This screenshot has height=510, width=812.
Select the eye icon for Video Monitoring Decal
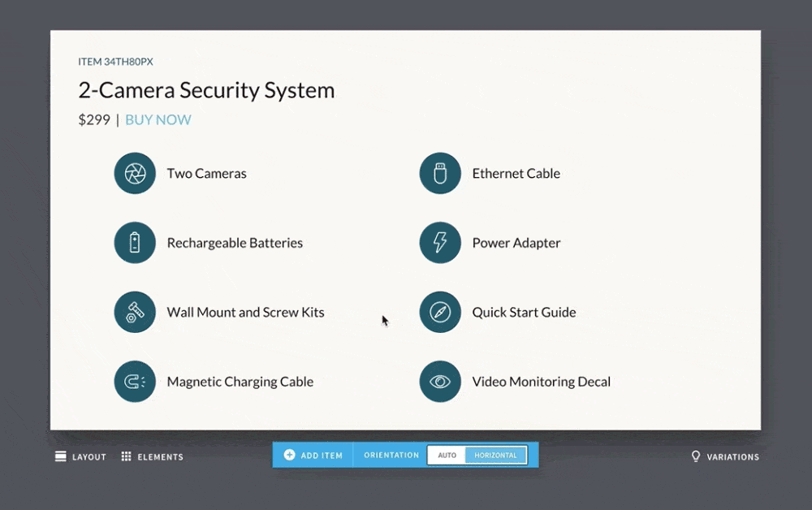pyautogui.click(x=440, y=382)
